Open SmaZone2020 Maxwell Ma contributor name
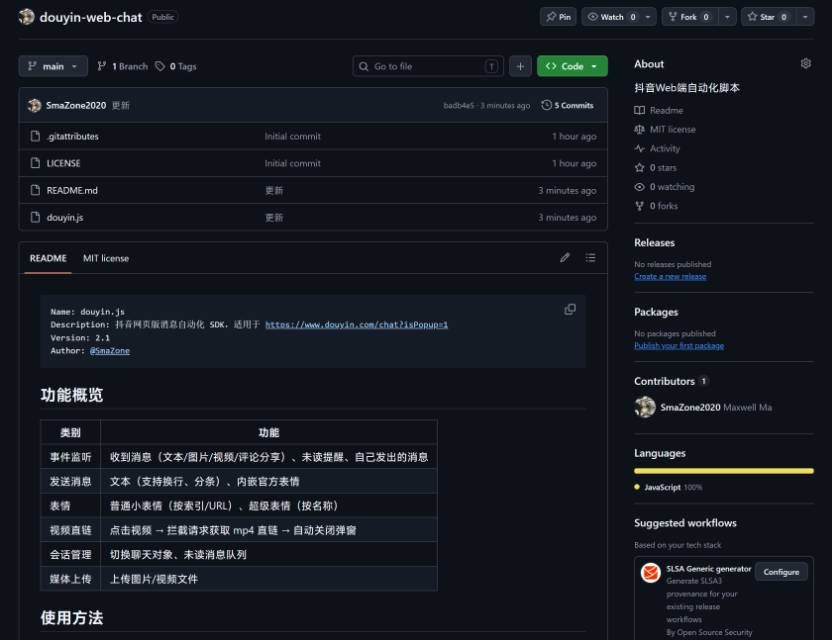Screen dimensions: 832x640 click(x=716, y=408)
